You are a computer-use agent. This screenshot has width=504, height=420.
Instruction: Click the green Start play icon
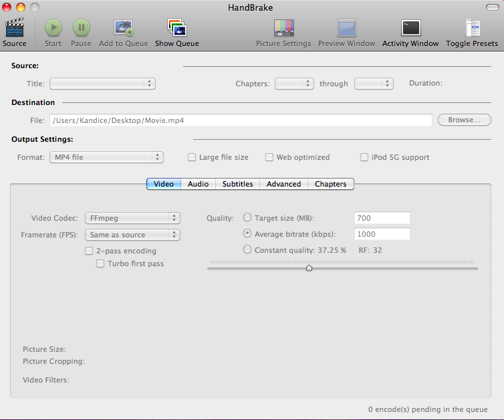(53, 27)
